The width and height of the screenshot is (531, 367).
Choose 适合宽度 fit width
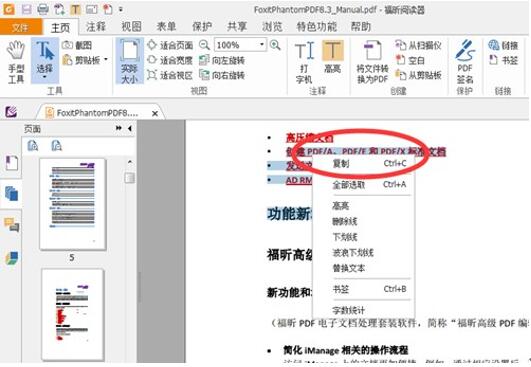click(x=170, y=60)
